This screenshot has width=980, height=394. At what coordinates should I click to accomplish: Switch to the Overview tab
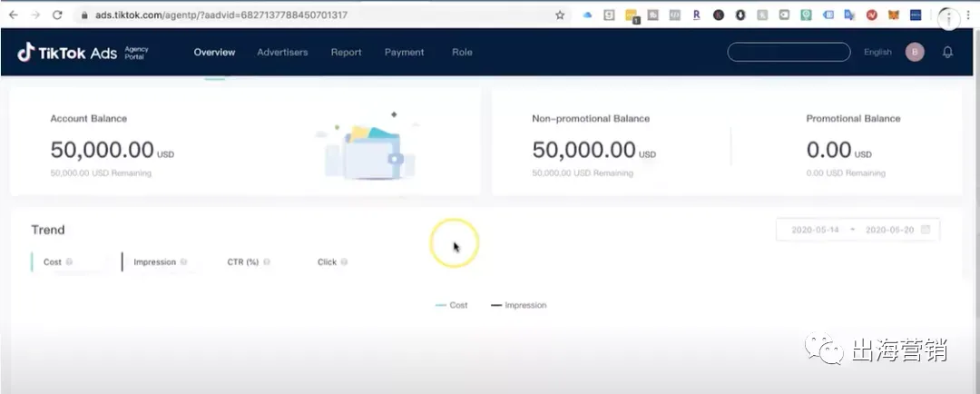[x=214, y=53]
